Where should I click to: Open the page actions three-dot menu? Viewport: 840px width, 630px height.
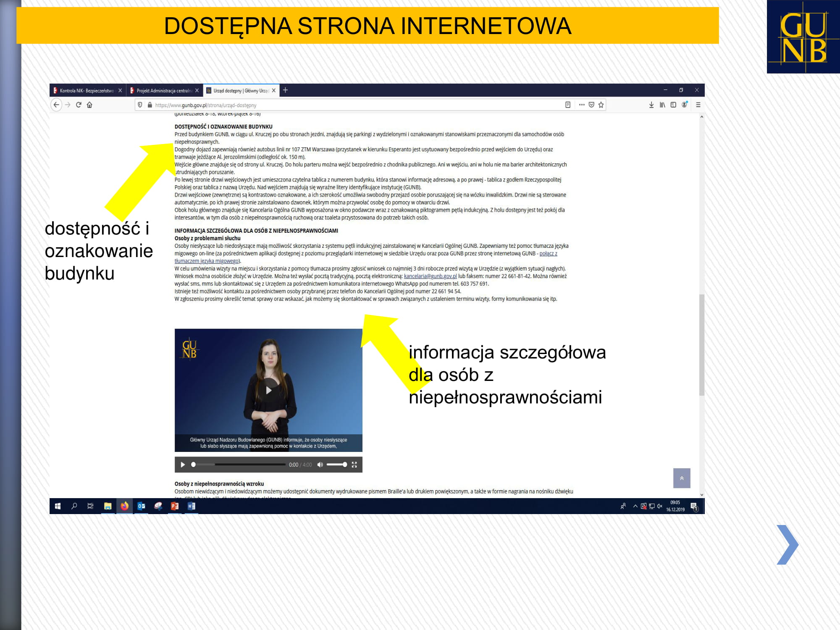(x=582, y=105)
